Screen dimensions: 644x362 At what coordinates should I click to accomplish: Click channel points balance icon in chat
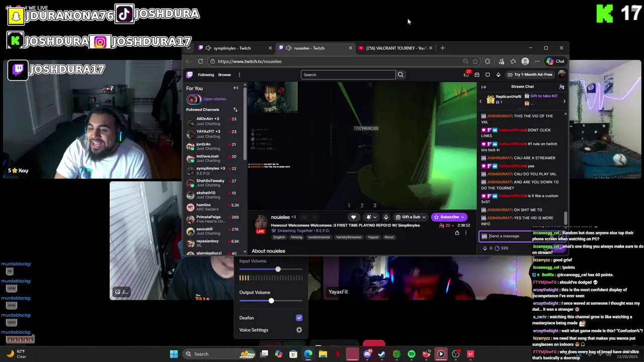497,248
